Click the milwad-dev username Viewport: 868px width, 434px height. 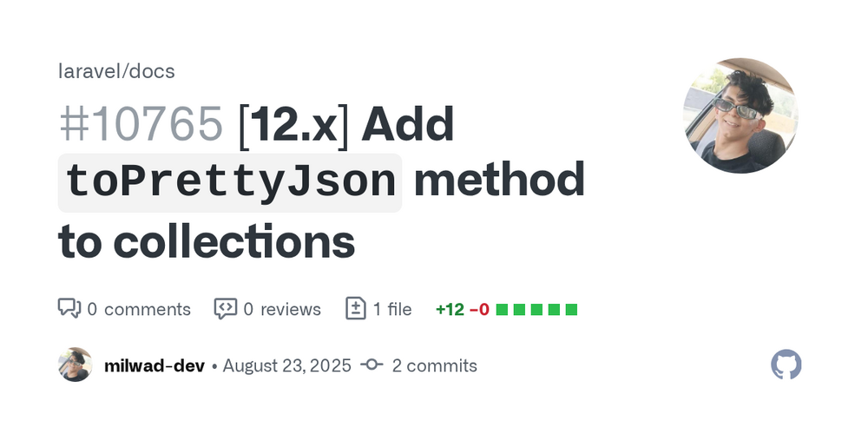point(155,366)
